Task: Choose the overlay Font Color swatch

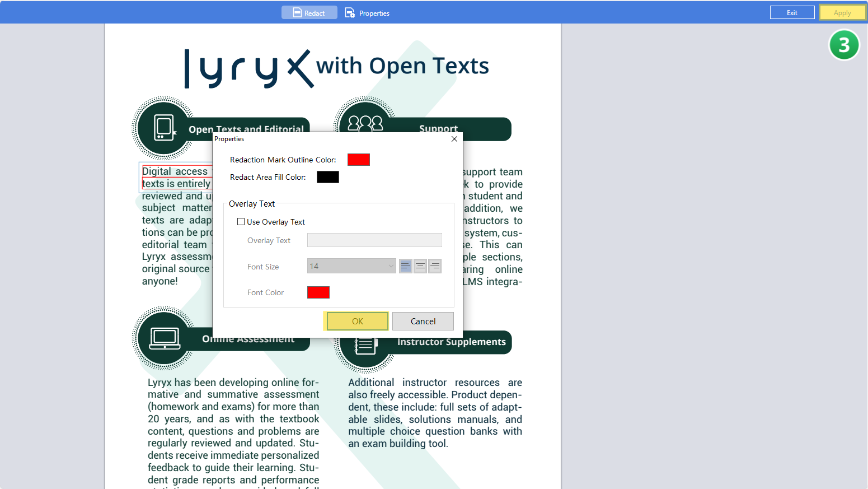Action: pos(318,292)
